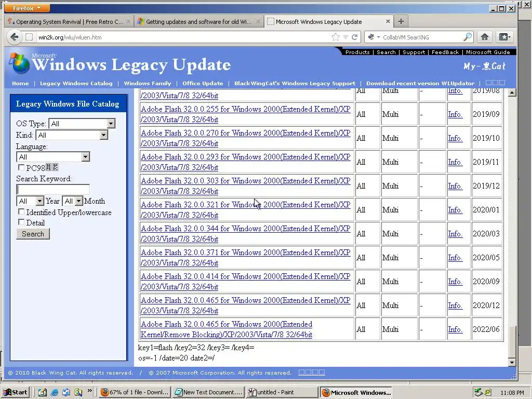The width and height of the screenshot is (532, 399).
Task: Click Microsoft Guide in top bar
Action: [487, 52]
